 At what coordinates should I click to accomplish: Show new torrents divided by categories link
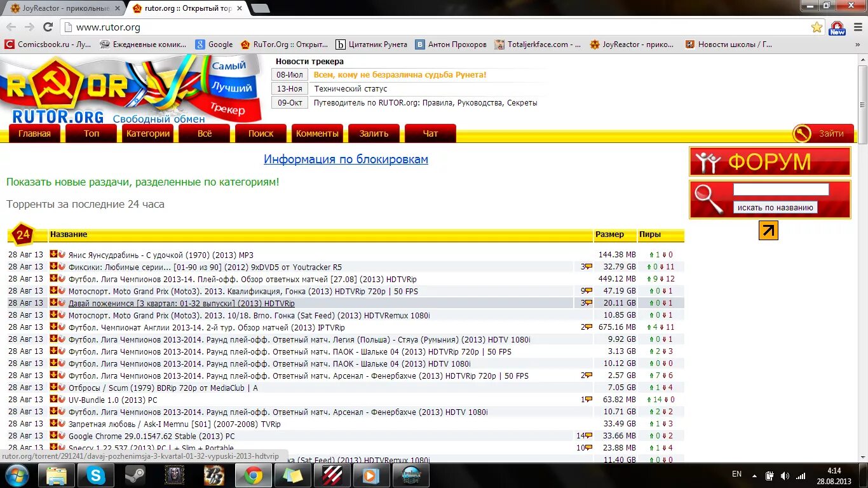pos(142,182)
